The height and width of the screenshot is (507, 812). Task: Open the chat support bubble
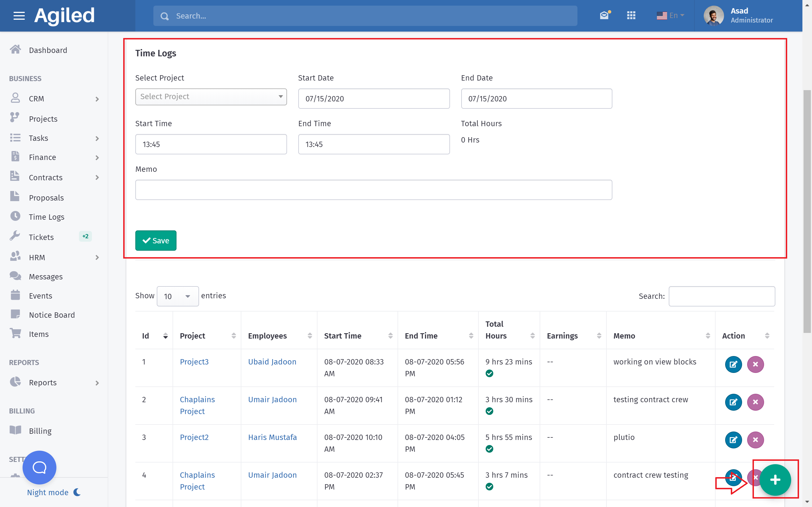[x=39, y=468]
